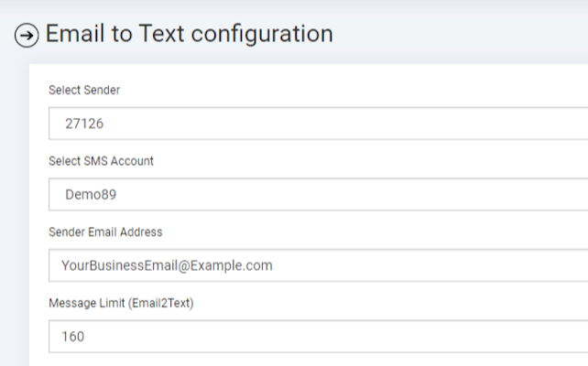The width and height of the screenshot is (588, 366).
Task: Click the Select SMS Account label
Action: pyautogui.click(x=101, y=161)
